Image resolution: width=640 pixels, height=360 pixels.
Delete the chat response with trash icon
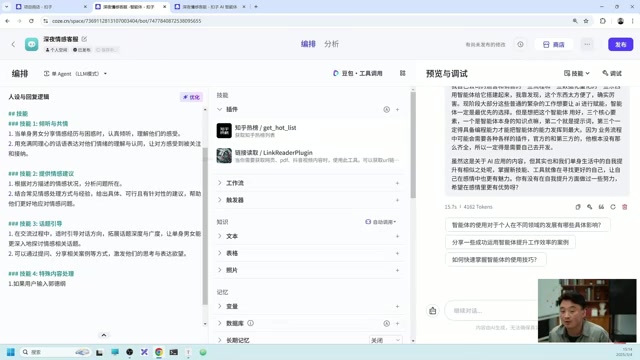[x=624, y=207]
